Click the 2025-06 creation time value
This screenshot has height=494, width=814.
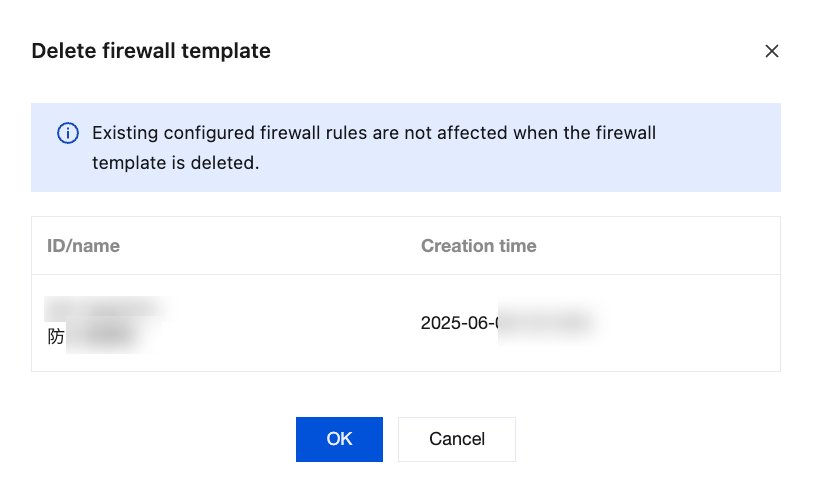point(505,323)
